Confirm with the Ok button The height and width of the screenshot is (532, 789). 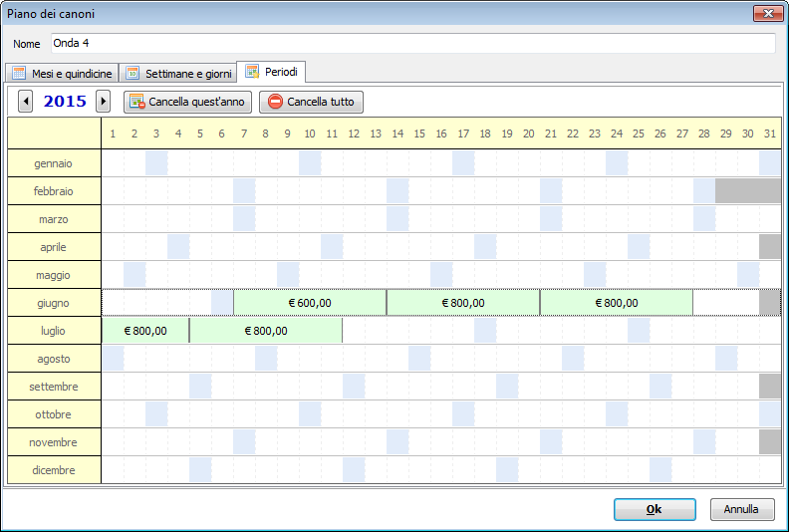coord(654,509)
